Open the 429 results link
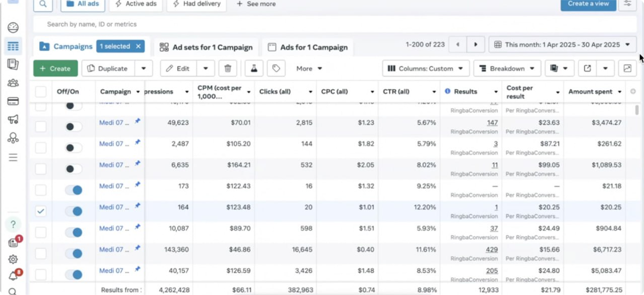644x295 pixels. coord(492,250)
